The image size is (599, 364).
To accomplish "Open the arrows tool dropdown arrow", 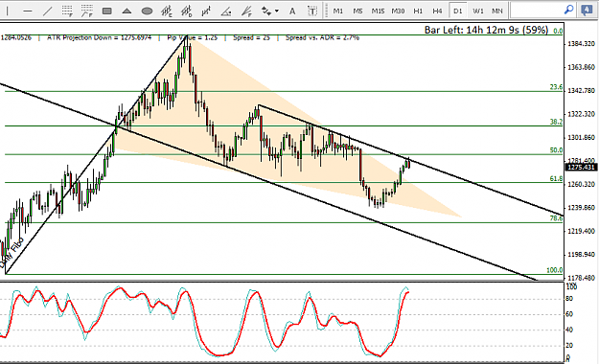I will point(277,11).
